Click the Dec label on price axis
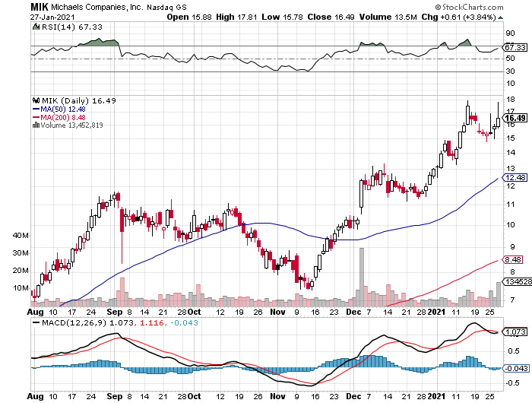 point(353,312)
